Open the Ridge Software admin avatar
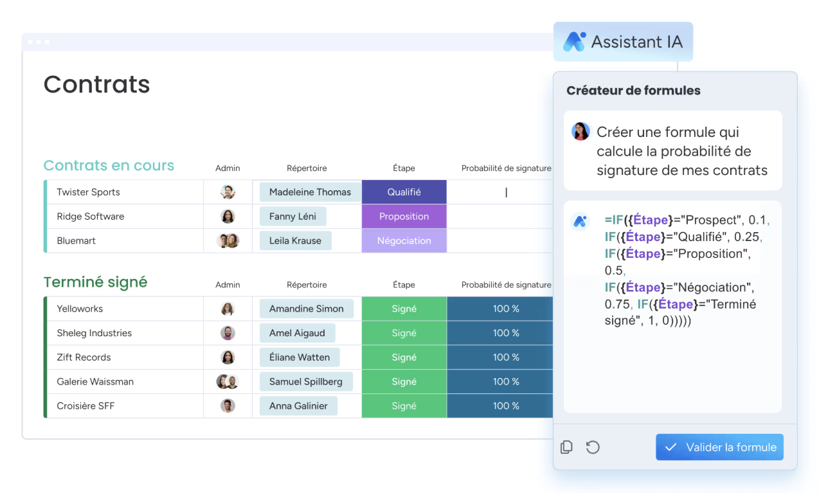 pyautogui.click(x=228, y=216)
